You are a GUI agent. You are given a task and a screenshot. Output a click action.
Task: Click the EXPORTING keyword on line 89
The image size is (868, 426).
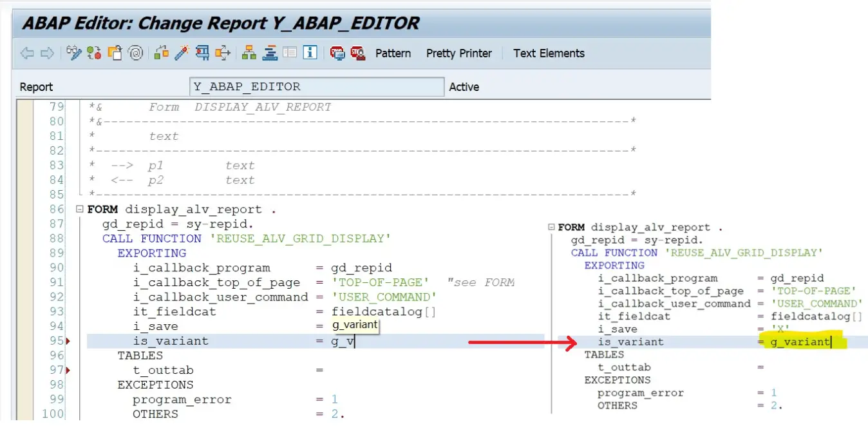click(x=151, y=253)
